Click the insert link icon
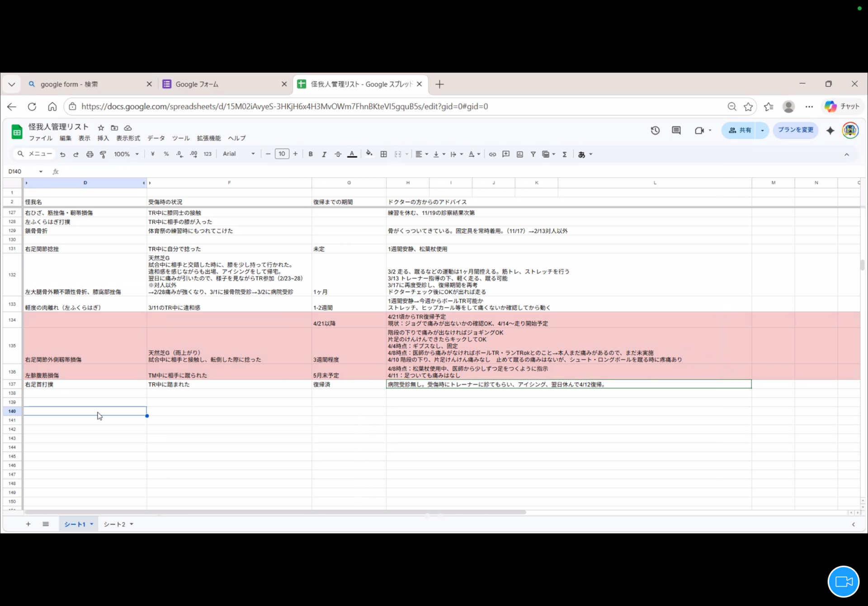Screen dimensions: 868x606 [492, 155]
